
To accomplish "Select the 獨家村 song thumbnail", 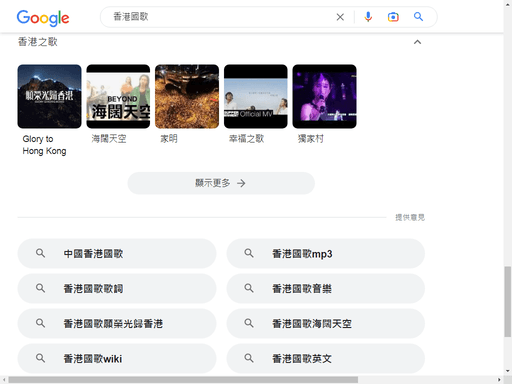I will [324, 96].
